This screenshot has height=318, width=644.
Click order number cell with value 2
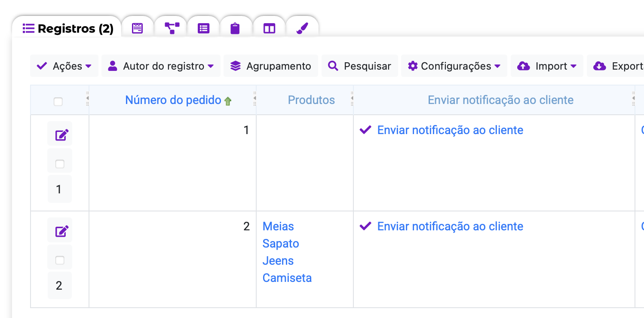pos(172,259)
